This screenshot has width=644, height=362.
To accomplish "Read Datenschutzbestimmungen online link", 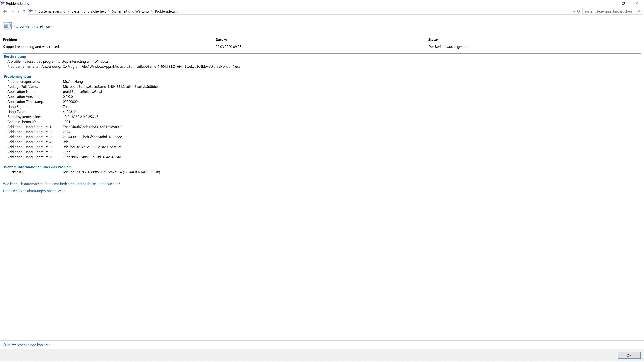I will click(x=34, y=191).
